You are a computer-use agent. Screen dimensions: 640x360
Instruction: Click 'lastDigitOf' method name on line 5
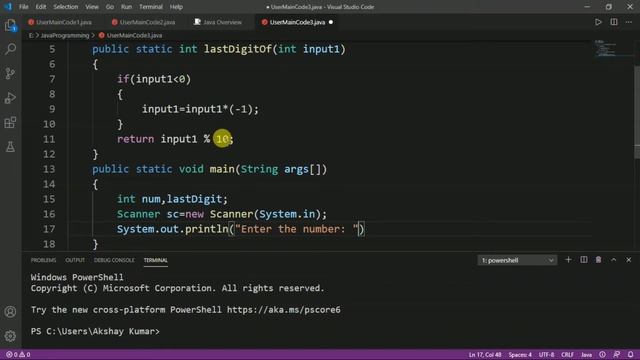tap(238, 49)
